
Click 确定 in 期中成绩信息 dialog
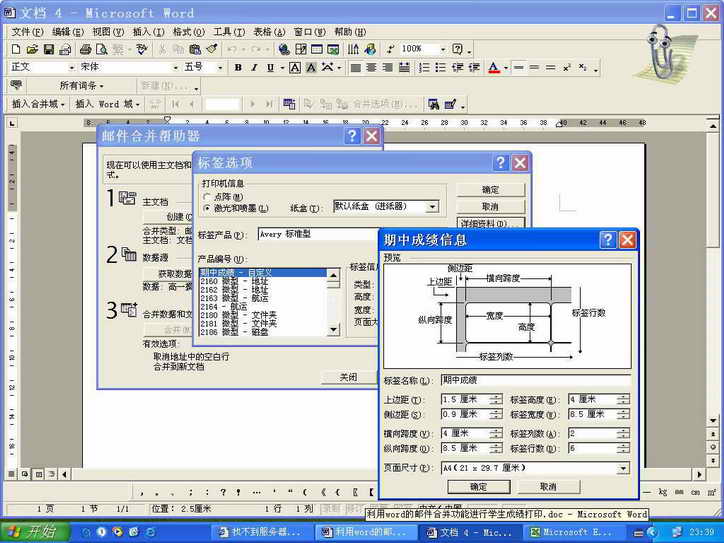478,486
